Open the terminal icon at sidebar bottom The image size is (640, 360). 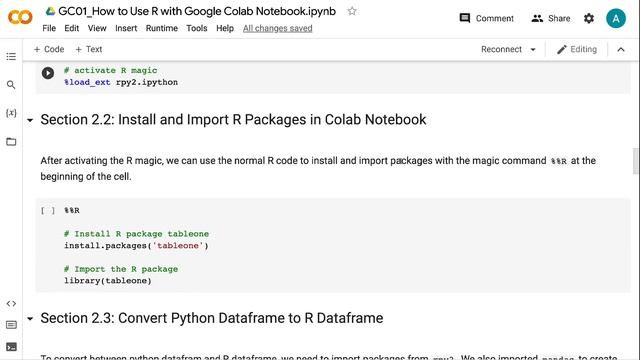(11, 347)
